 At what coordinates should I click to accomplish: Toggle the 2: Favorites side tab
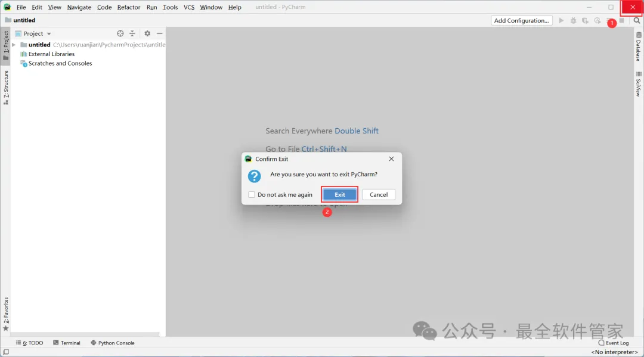[x=6, y=314]
